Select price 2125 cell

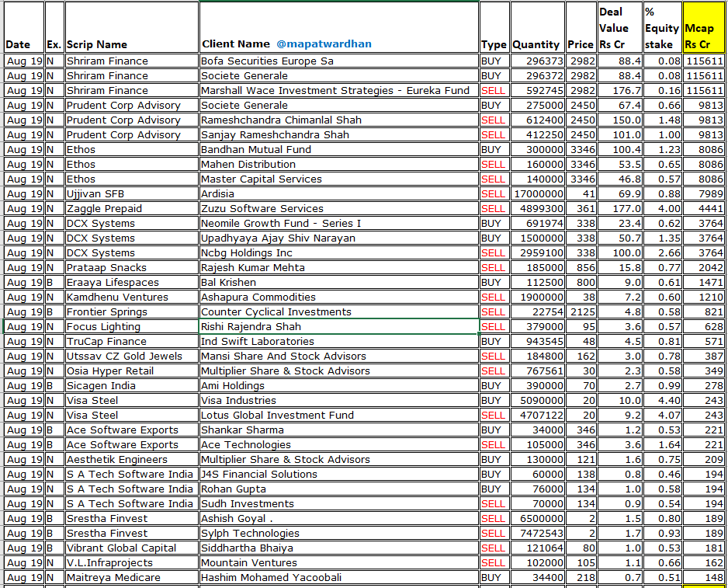click(x=581, y=312)
